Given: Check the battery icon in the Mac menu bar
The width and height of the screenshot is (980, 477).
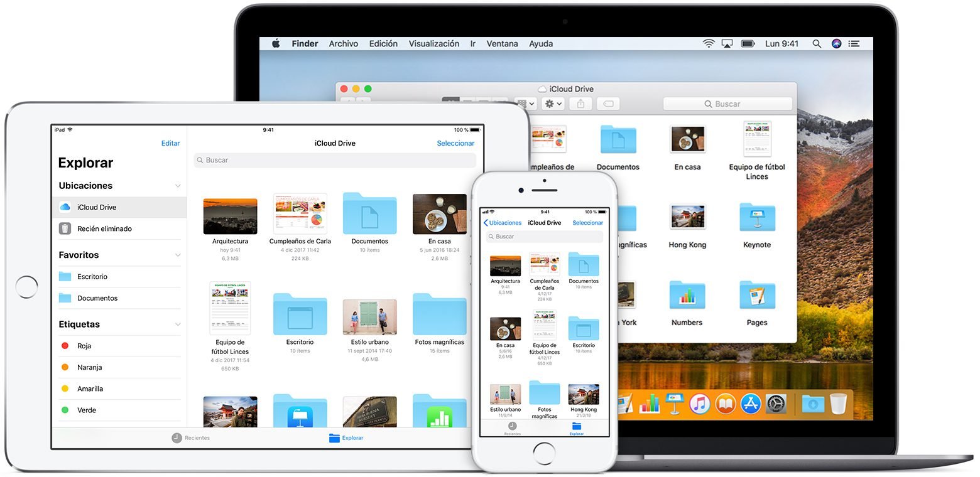Looking at the screenshot, I should pyautogui.click(x=748, y=43).
